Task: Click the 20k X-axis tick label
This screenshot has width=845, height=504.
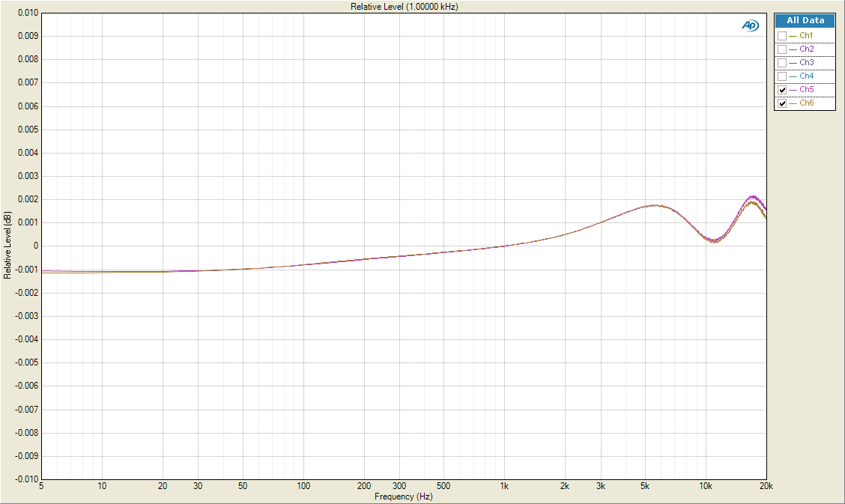Action: (766, 486)
